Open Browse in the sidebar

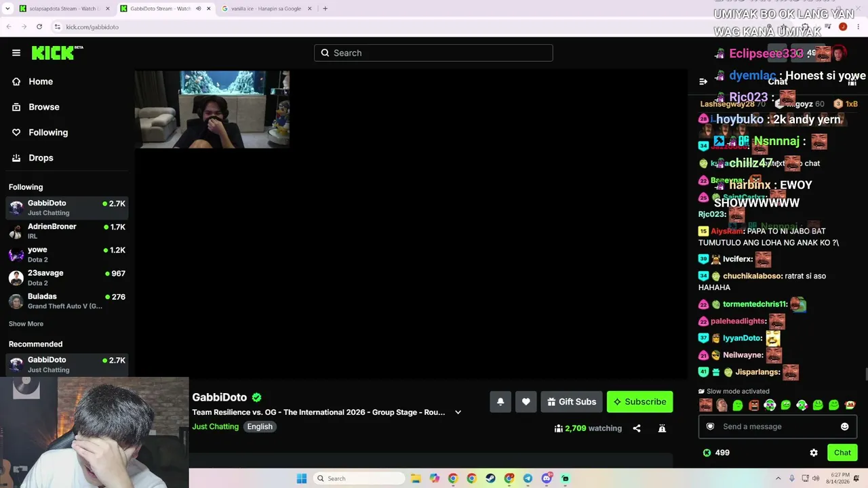pyautogui.click(x=36, y=107)
